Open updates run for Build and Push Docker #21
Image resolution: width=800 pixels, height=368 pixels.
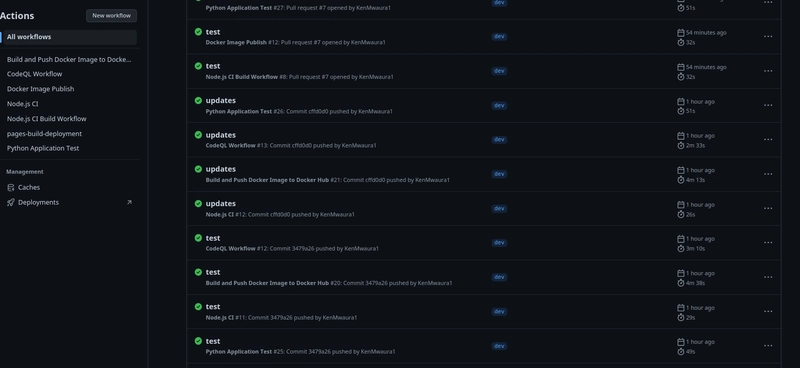click(x=220, y=169)
